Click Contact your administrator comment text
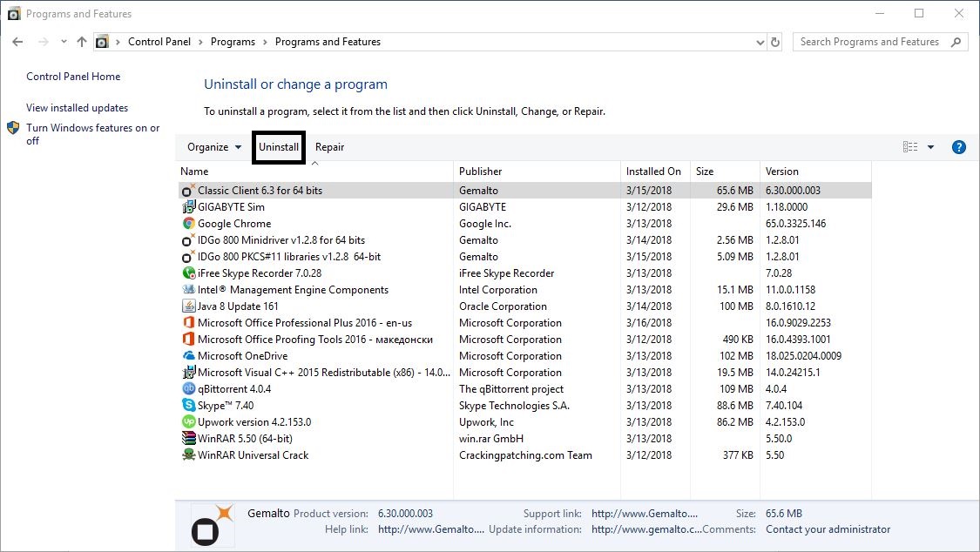The image size is (980, 552). coord(828,528)
